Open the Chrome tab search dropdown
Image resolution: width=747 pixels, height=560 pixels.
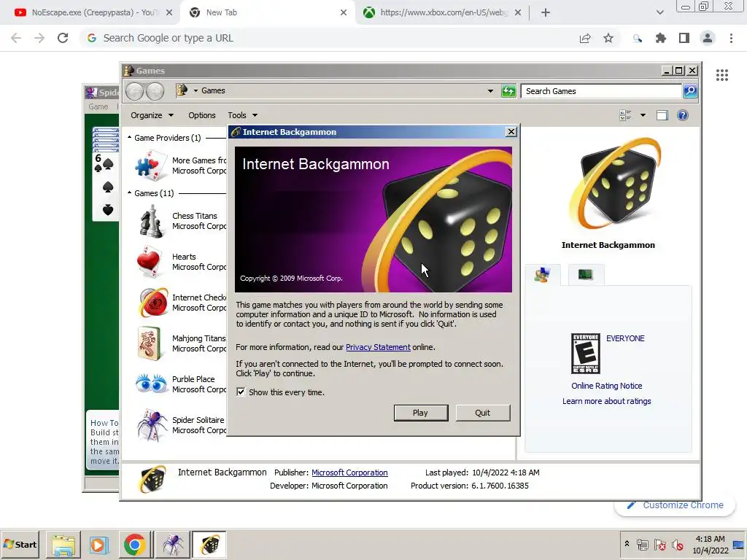(x=659, y=12)
